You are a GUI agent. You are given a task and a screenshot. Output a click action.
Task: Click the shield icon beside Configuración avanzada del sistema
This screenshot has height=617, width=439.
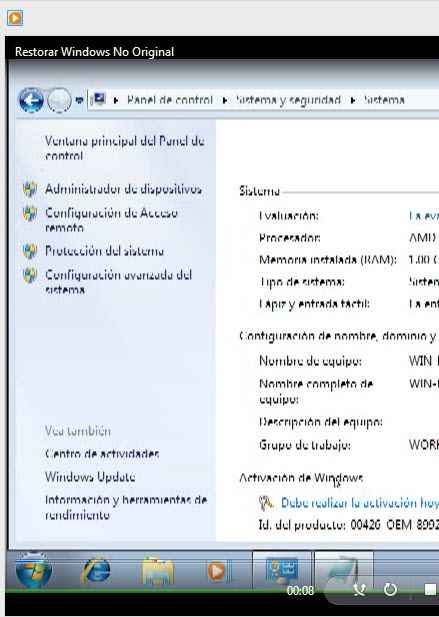(x=30, y=275)
